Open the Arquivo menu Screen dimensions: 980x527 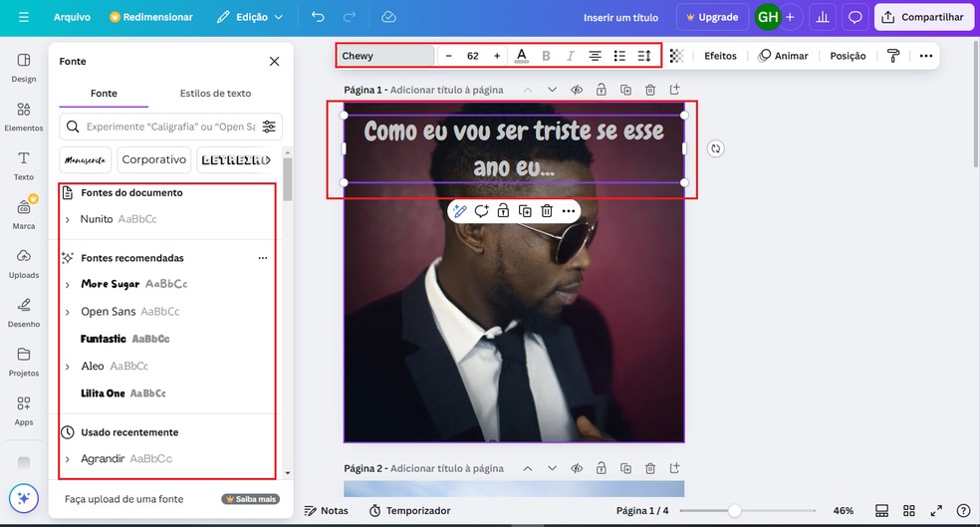(72, 17)
